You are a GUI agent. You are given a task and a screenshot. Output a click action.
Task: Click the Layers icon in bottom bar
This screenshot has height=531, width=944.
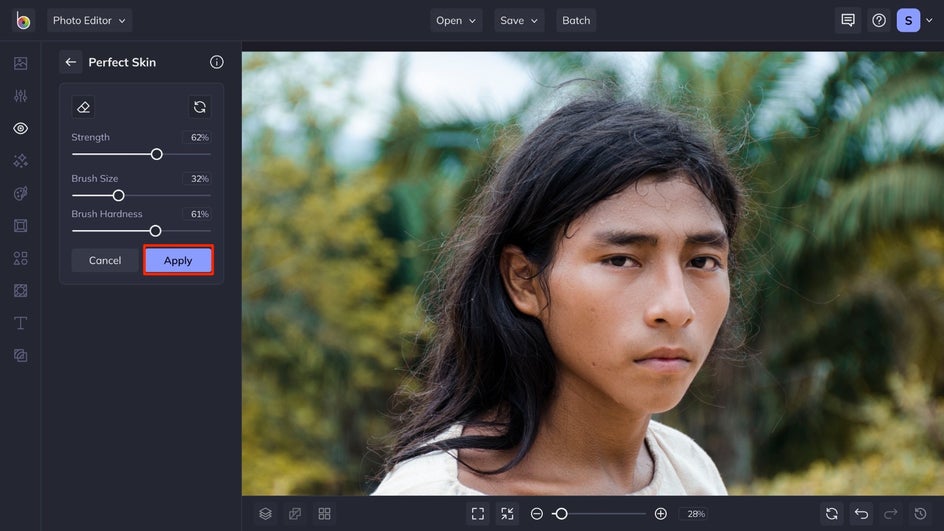(265, 513)
